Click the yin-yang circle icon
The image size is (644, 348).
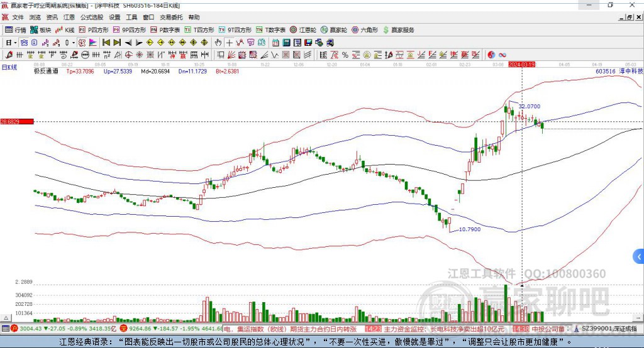point(491,55)
